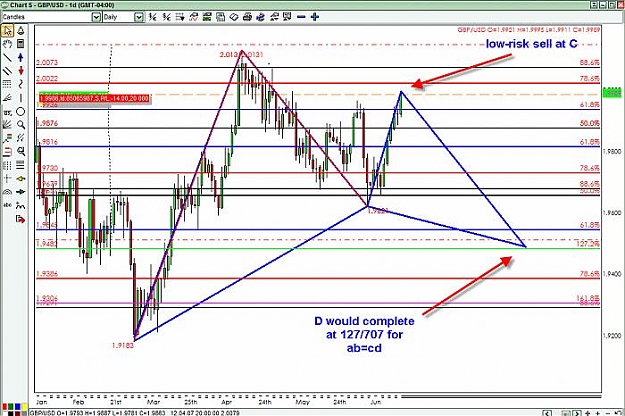
Task: Click the dark green right arrow tool
Action: click(x=21, y=192)
